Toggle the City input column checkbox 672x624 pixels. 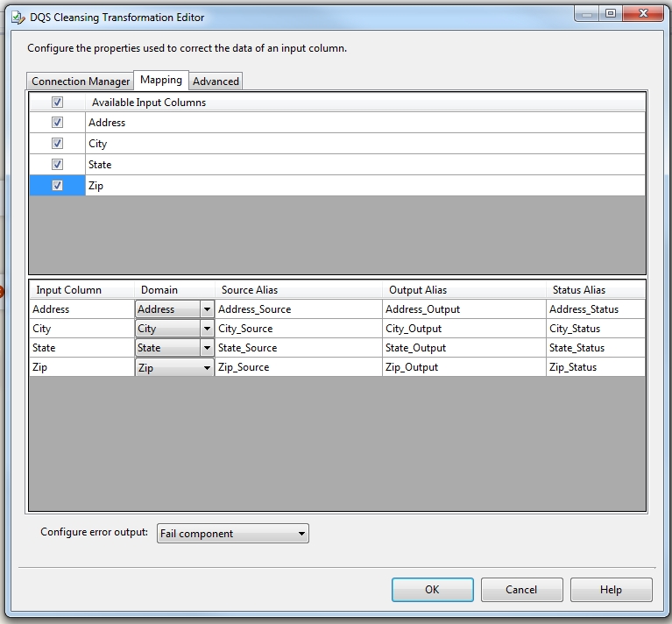(58, 144)
